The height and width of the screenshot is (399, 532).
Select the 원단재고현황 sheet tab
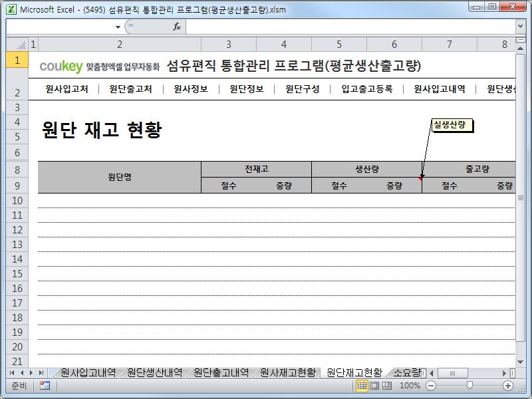click(354, 372)
